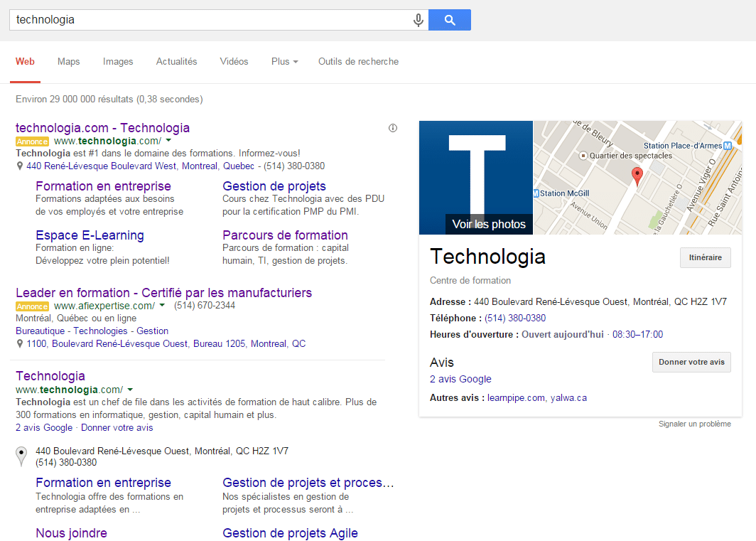This screenshot has height=541, width=756.
Task: Open the Plus dropdown menu
Action: tap(284, 62)
